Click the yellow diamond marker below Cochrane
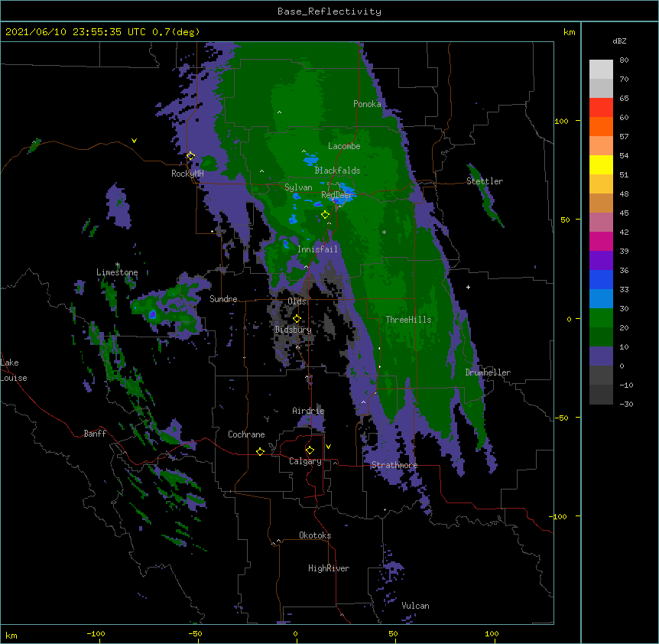The width and height of the screenshot is (659, 644). (x=261, y=451)
